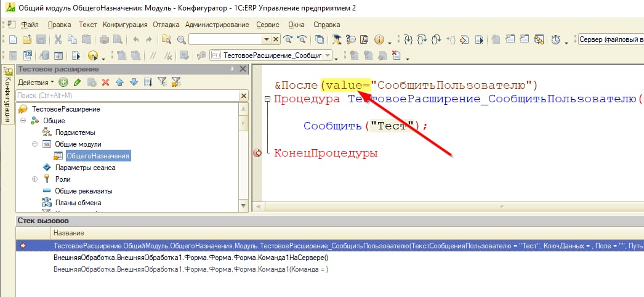The width and height of the screenshot is (644, 297).
Task: Toggle the breakpoint at КонецПроцедуры
Action: (x=258, y=153)
